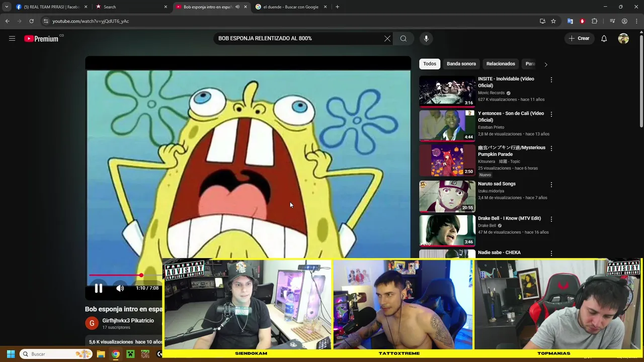Open options menu for Nadie sabe CHEKA
The image size is (644, 362).
[551, 253]
